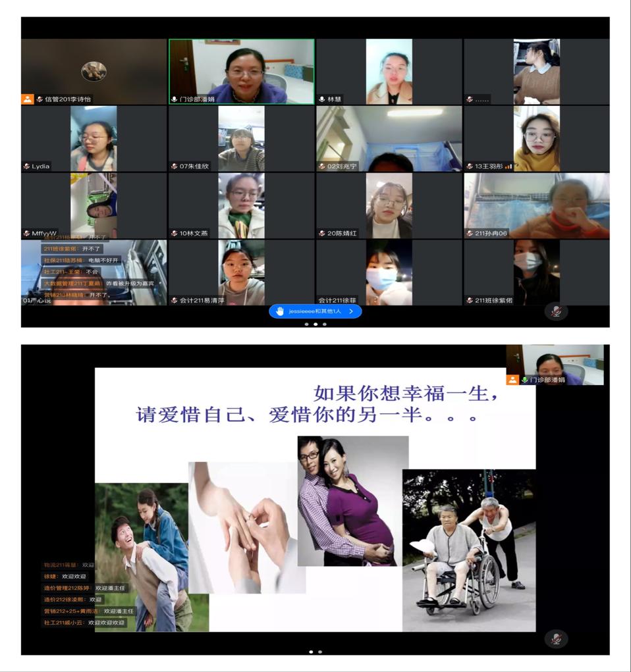Toggle the muted mic in the slide view
The width and height of the screenshot is (631, 672).
point(556,638)
